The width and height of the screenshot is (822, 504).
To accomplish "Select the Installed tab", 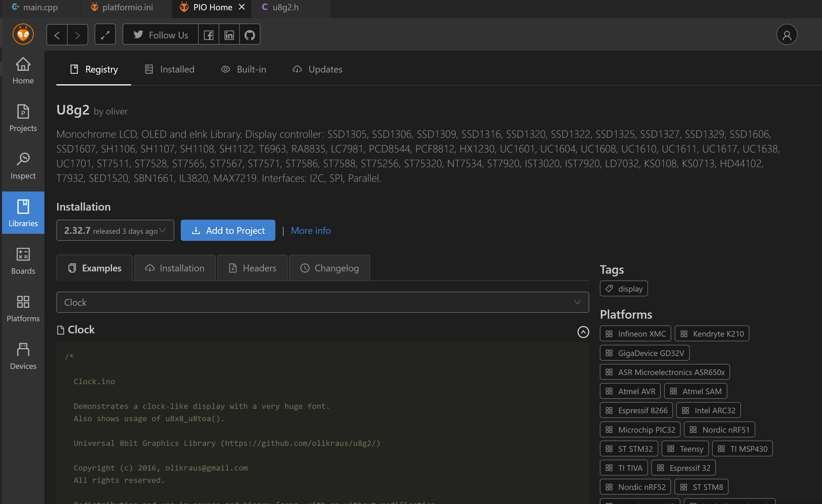I will coord(170,69).
